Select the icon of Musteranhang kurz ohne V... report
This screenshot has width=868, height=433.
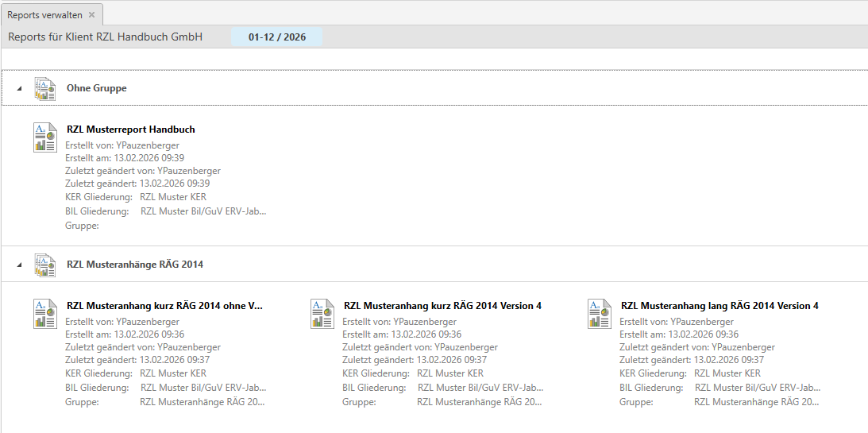tap(45, 314)
